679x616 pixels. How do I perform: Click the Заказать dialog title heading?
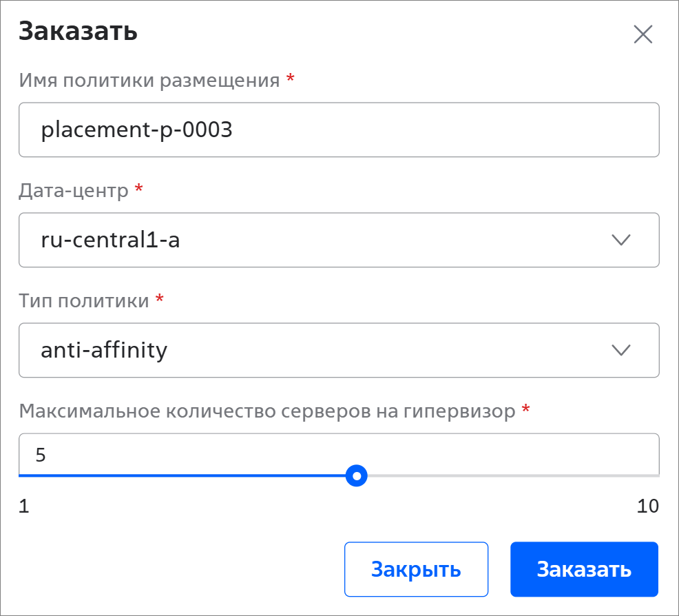tap(78, 32)
